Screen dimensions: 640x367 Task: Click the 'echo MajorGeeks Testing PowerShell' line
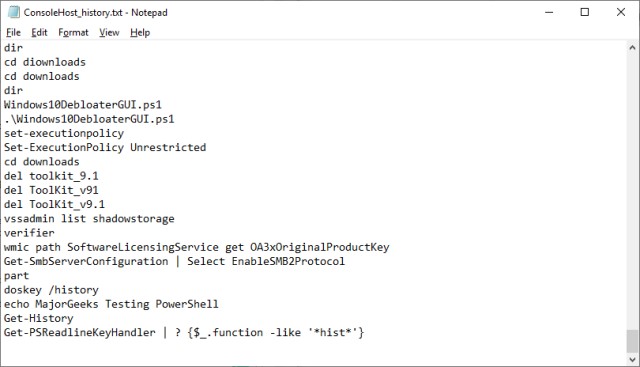click(x=111, y=304)
